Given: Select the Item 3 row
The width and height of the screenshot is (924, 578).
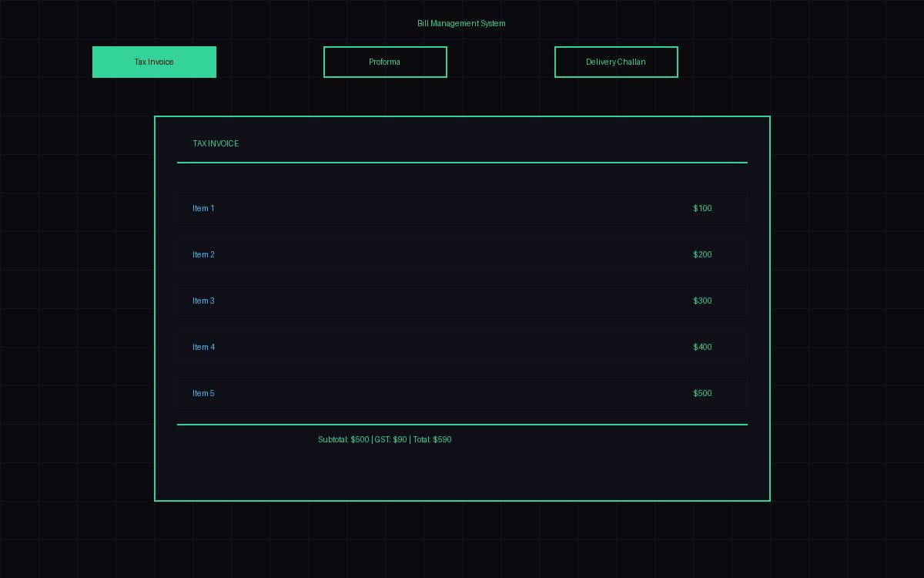Looking at the screenshot, I should [x=462, y=301].
